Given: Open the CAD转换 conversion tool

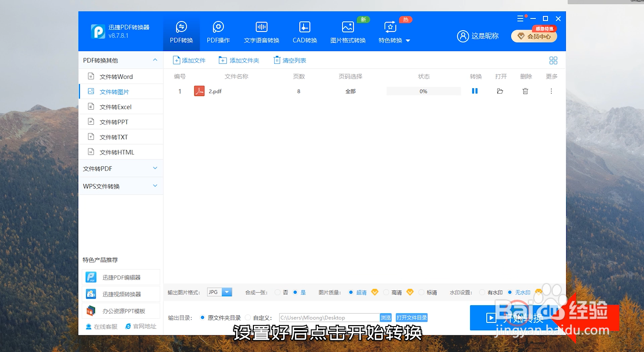Looking at the screenshot, I should (x=304, y=31).
